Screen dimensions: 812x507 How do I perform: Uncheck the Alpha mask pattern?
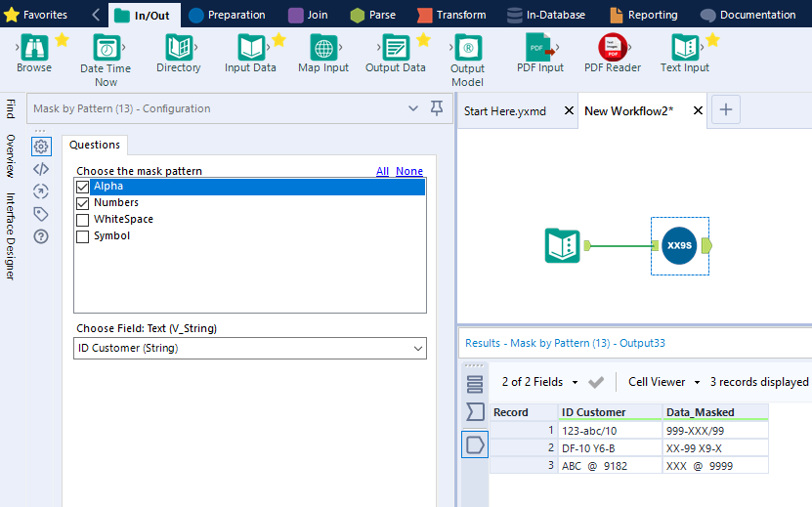(82, 187)
